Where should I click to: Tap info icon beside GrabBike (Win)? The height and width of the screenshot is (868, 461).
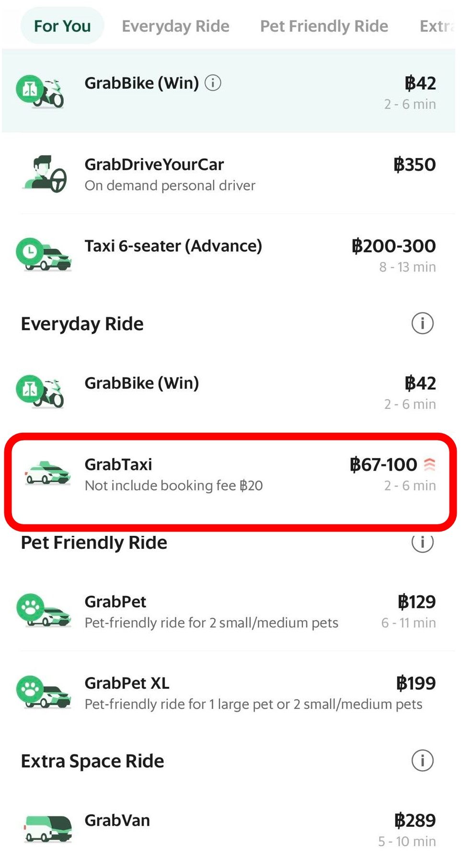213,83
